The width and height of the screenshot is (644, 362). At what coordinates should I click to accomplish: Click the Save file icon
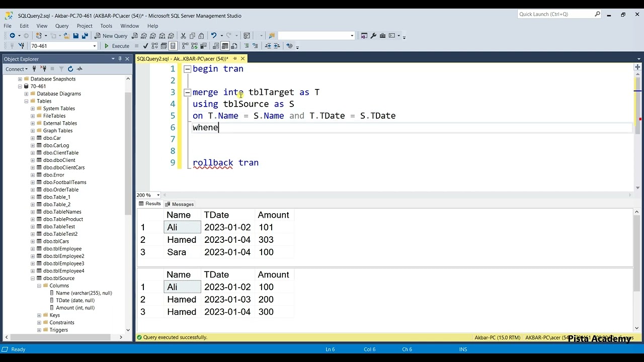(x=75, y=36)
